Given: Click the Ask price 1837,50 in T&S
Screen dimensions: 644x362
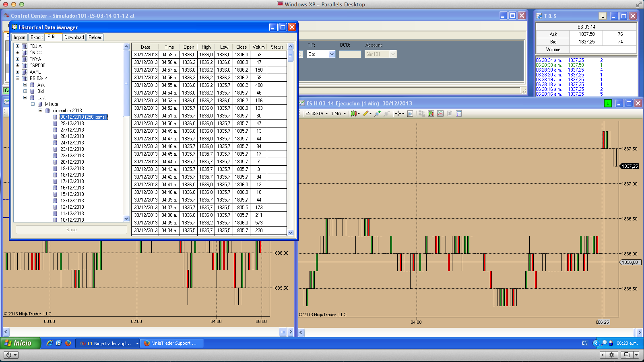Looking at the screenshot, I should [587, 34].
